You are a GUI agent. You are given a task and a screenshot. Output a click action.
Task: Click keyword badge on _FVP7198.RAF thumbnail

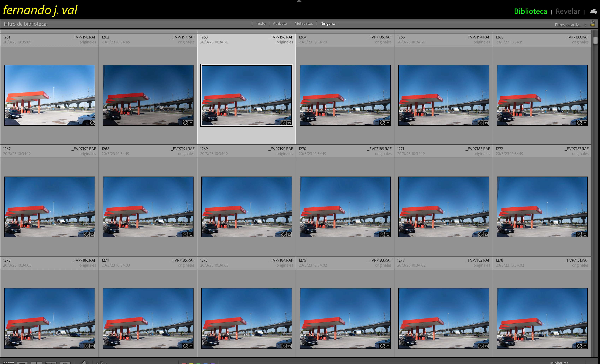point(92,123)
